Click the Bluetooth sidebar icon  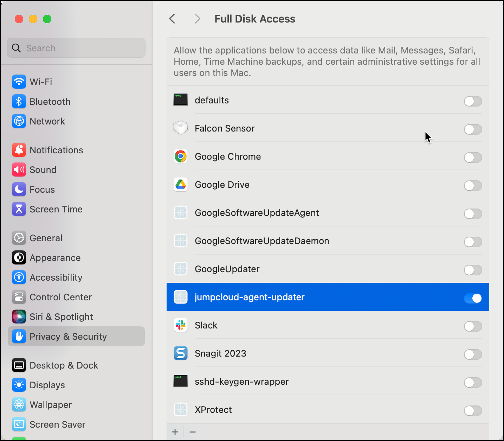pos(19,101)
